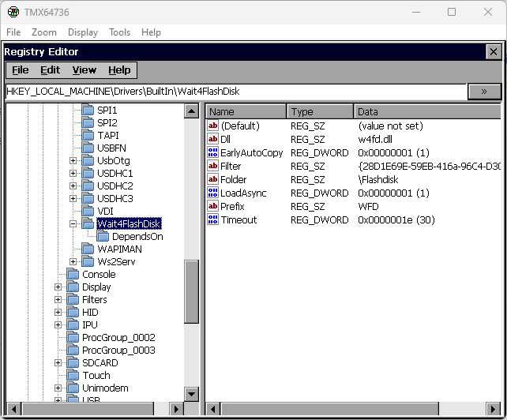Click the DWORD icon beside Timeout
507x420 pixels.
(x=212, y=219)
